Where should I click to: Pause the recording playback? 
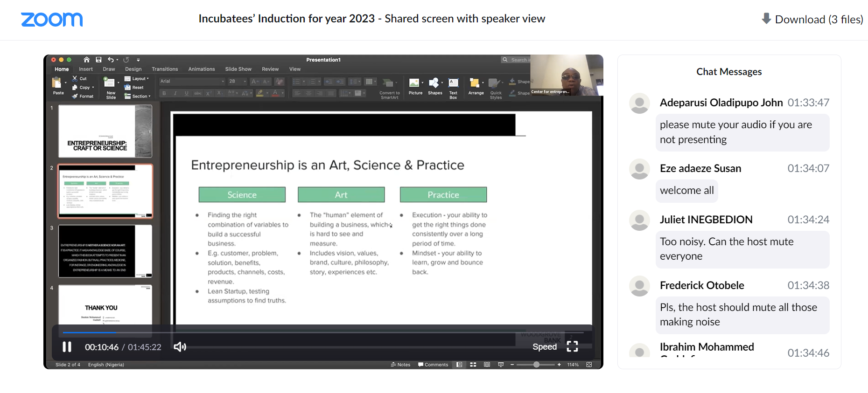click(x=67, y=347)
